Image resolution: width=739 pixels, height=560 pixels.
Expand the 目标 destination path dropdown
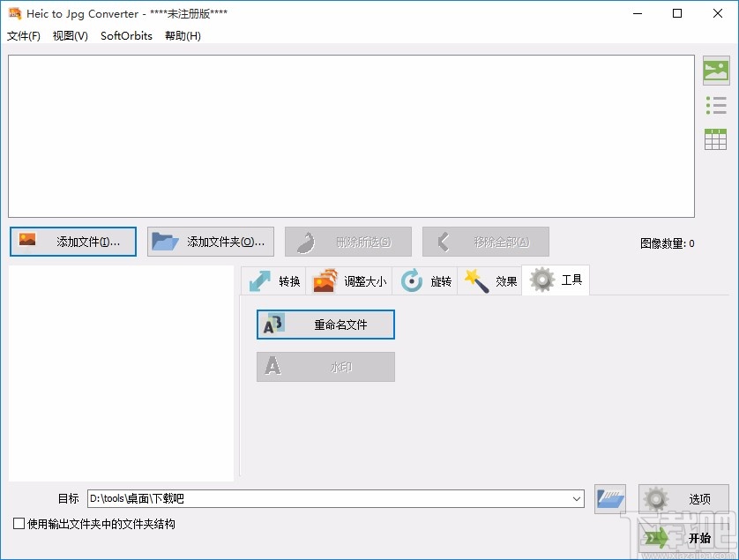coord(578,498)
